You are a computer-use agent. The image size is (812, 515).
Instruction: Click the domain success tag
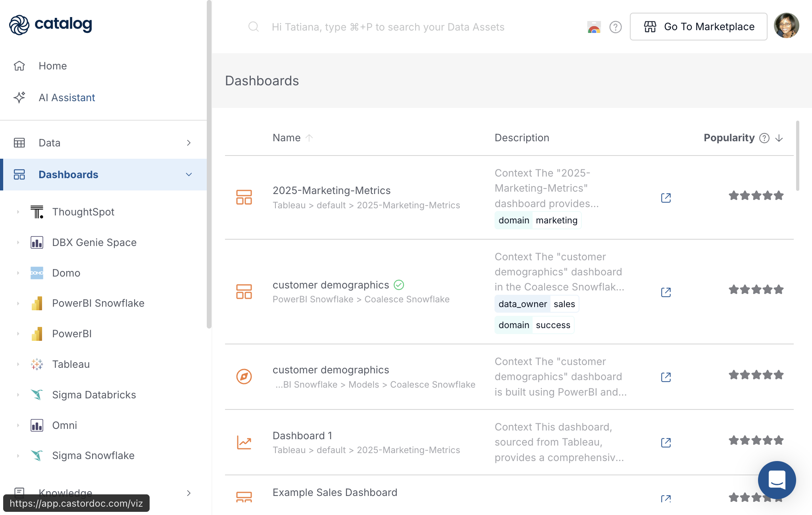[x=534, y=325]
